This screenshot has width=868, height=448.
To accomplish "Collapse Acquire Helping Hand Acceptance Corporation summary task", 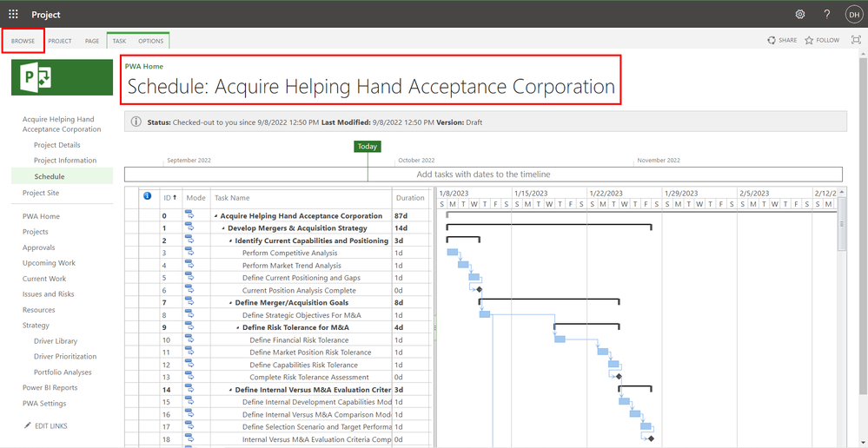I will click(x=215, y=216).
